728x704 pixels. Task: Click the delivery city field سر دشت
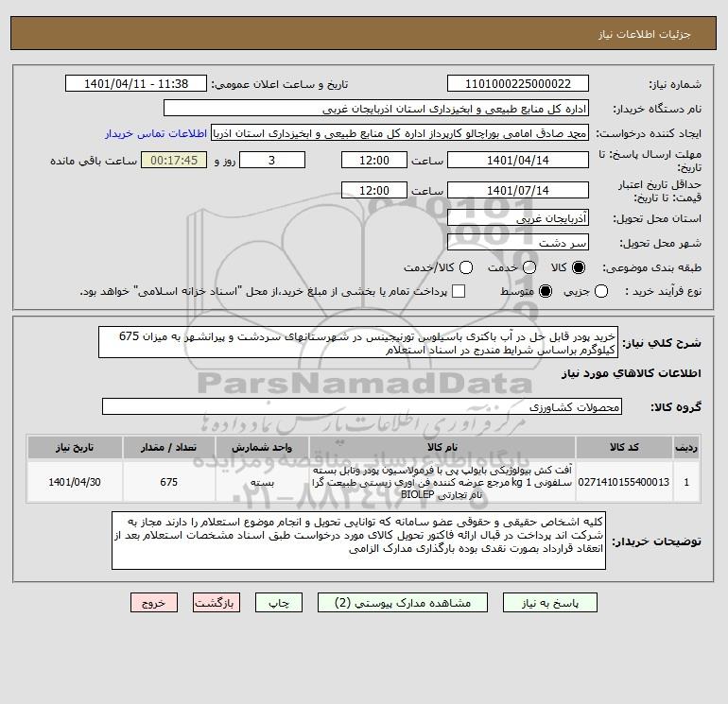[518, 243]
